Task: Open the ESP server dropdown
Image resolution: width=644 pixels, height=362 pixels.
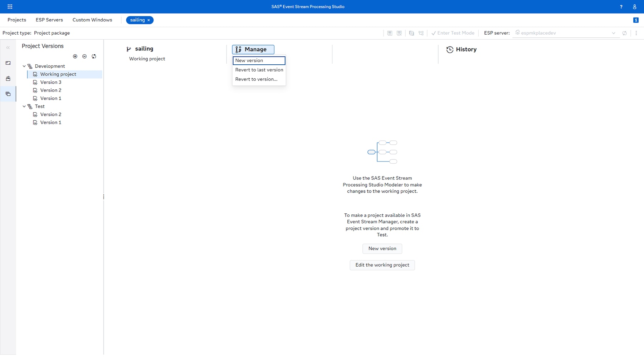Action: [613, 33]
